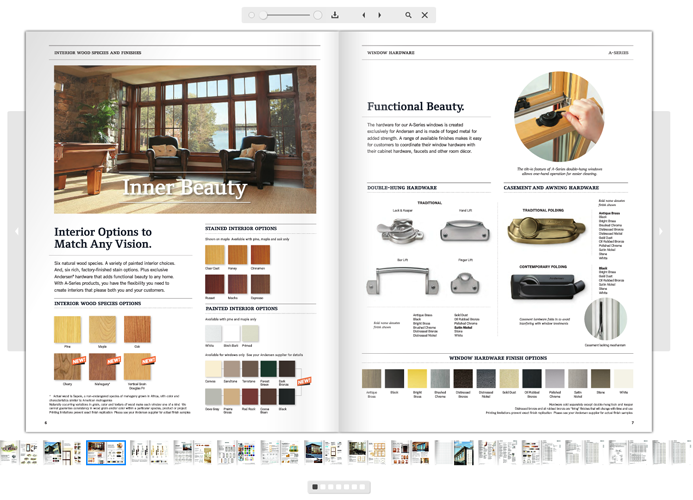Click the middle of the zoom slider track
Screen dimensions: 693x500
(287, 15)
